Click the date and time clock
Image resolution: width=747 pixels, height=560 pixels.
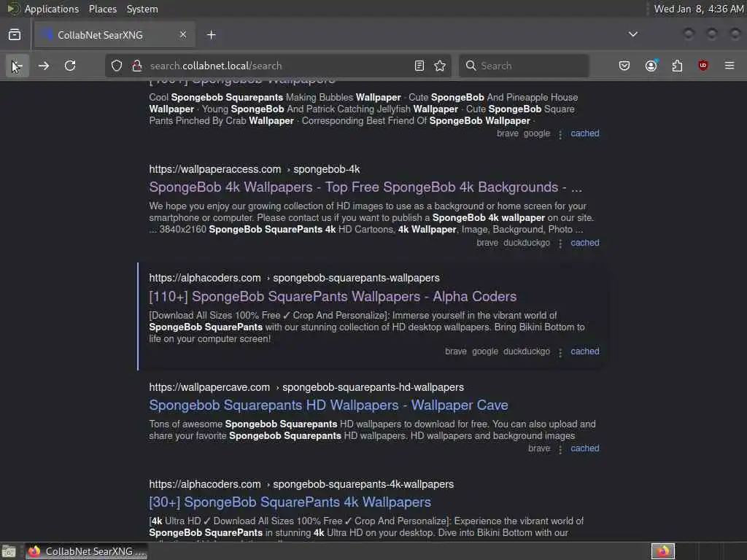click(698, 9)
